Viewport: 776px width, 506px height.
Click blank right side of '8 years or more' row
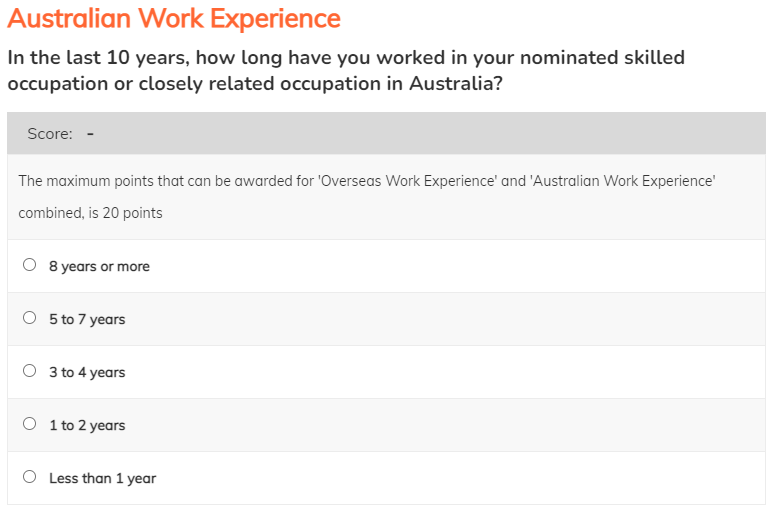click(500, 266)
